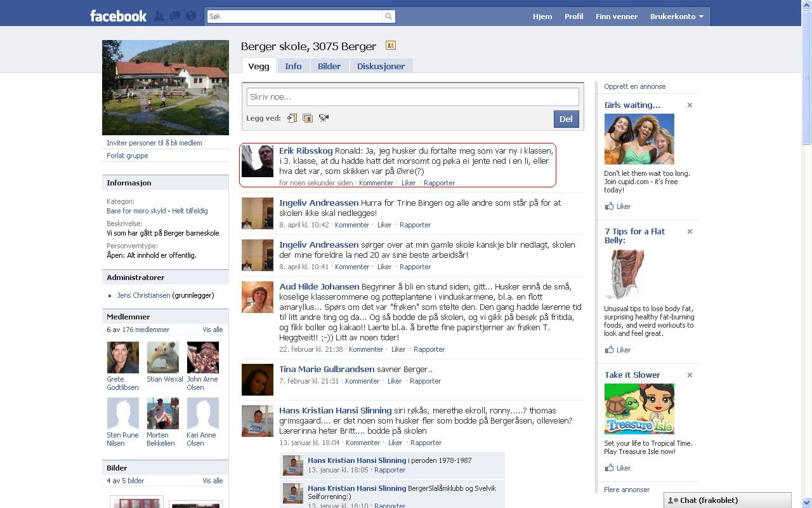Open Jens Christiansen administrator profile
812x508 pixels.
tap(143, 295)
